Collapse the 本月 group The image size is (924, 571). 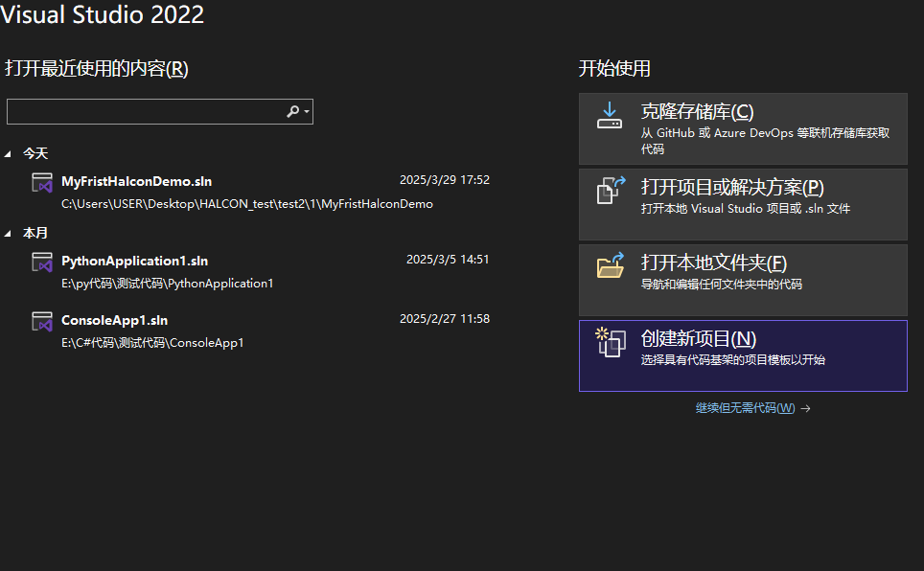(x=8, y=234)
